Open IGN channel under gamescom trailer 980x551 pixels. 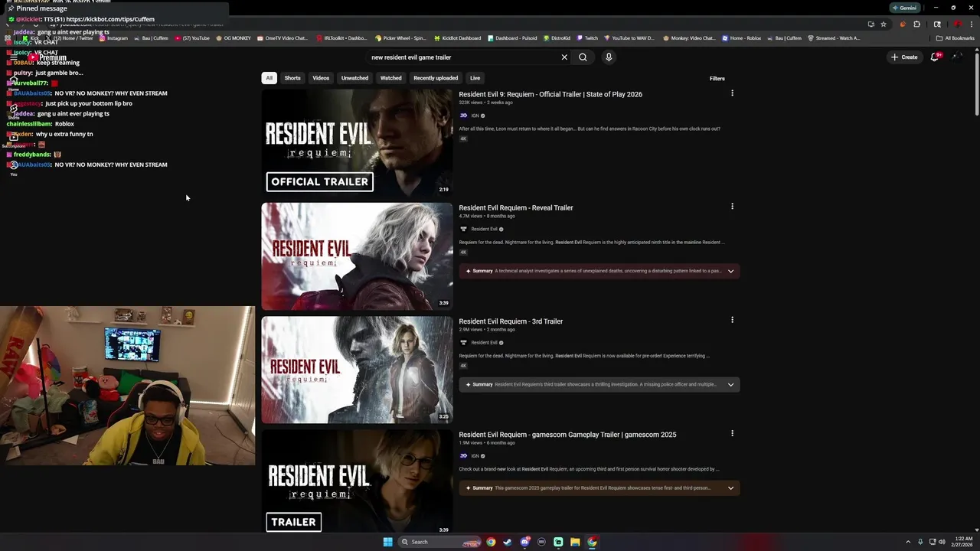(x=475, y=455)
